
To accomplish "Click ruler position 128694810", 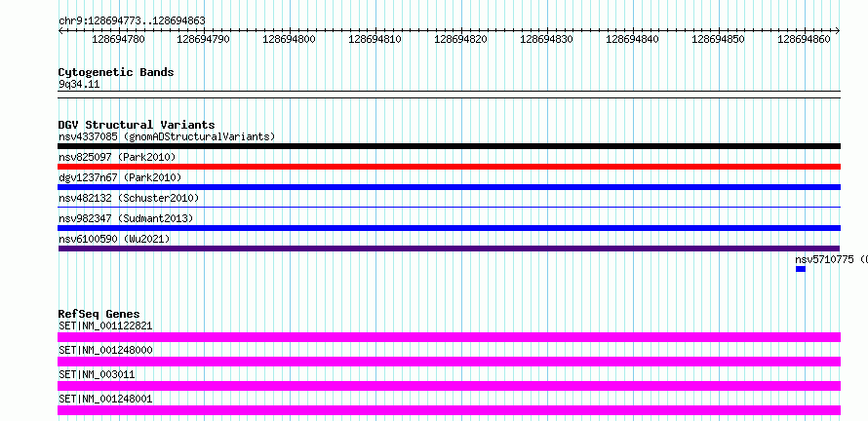I will click(x=375, y=39).
